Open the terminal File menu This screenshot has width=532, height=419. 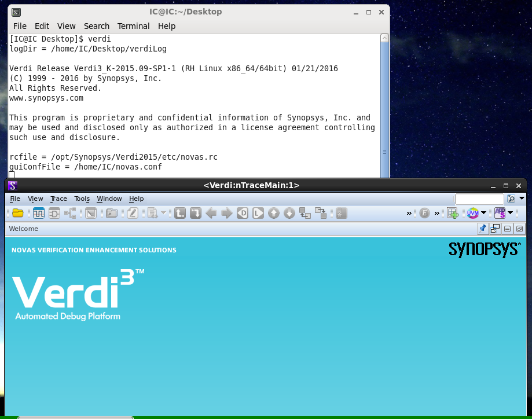[x=20, y=26]
